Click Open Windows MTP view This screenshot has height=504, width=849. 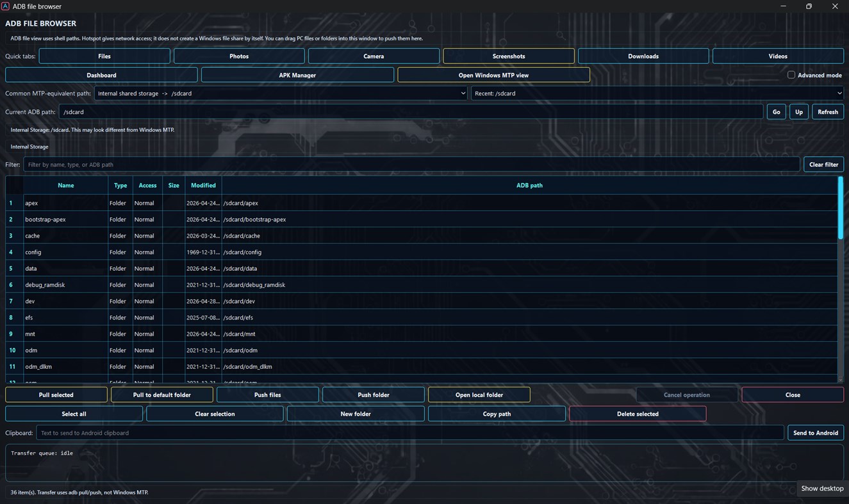(x=493, y=75)
